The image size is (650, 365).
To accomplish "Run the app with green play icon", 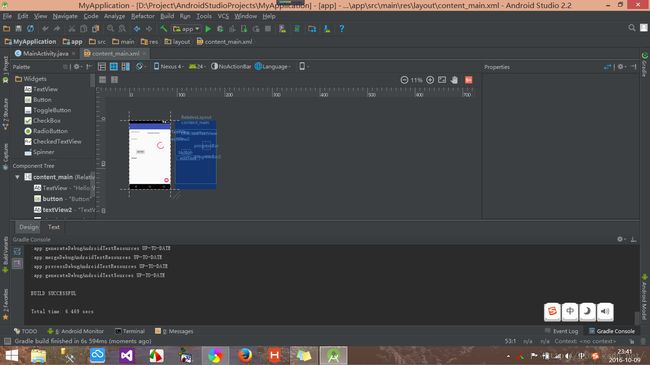I will [208, 29].
